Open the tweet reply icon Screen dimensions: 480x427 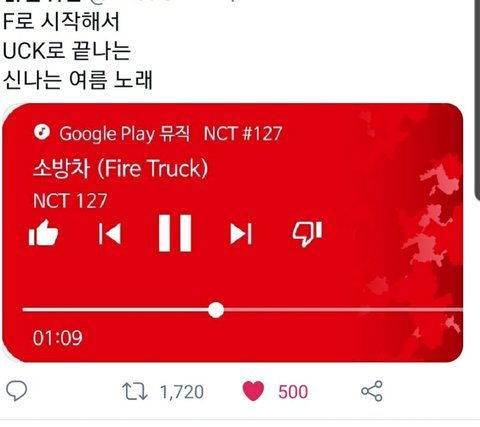(x=16, y=391)
